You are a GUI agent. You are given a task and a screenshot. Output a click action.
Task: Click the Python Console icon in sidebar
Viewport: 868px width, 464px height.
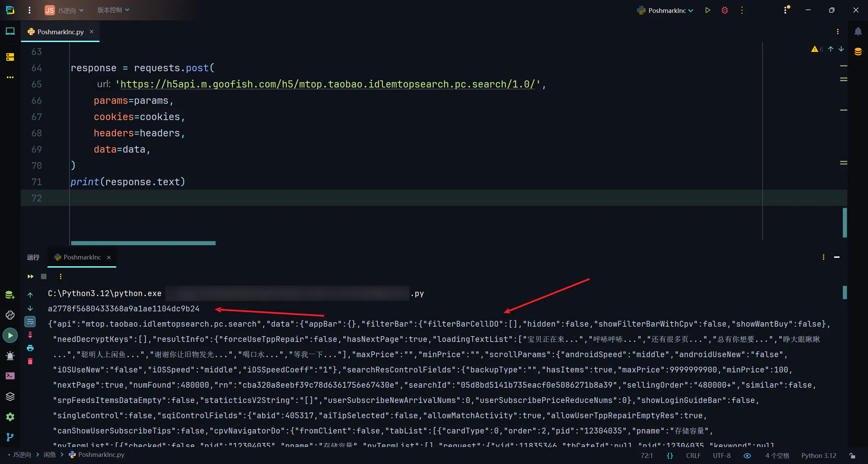tap(10, 315)
